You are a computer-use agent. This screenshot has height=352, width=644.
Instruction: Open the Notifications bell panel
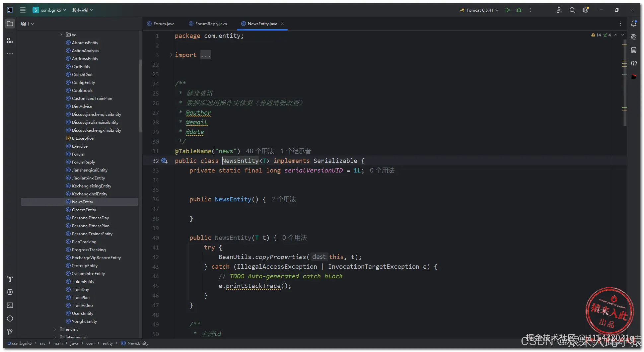634,24
